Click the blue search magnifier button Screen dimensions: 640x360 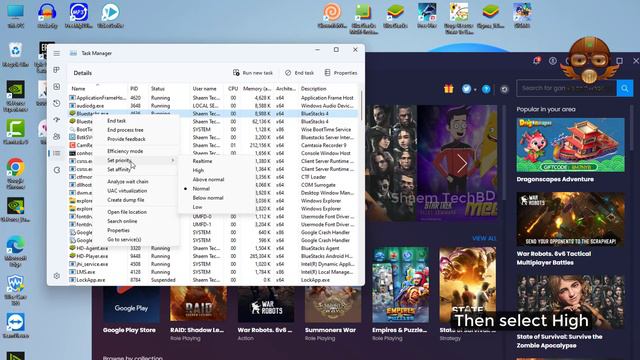click(624, 88)
